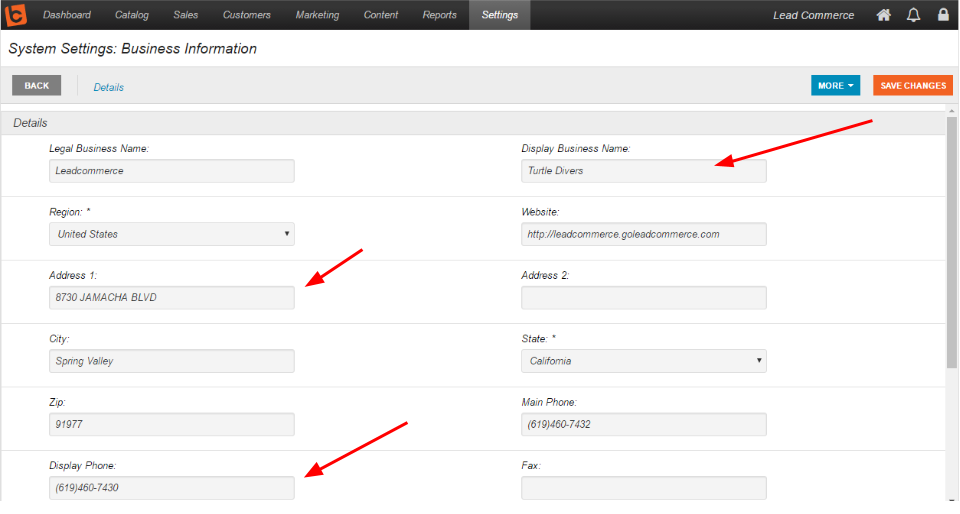Click the BACK button

pyautogui.click(x=37, y=86)
